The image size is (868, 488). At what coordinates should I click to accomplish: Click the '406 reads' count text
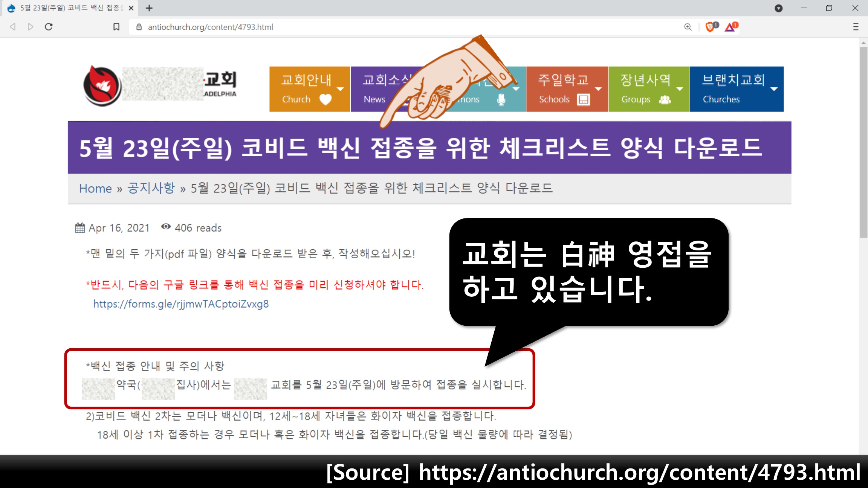tap(198, 228)
